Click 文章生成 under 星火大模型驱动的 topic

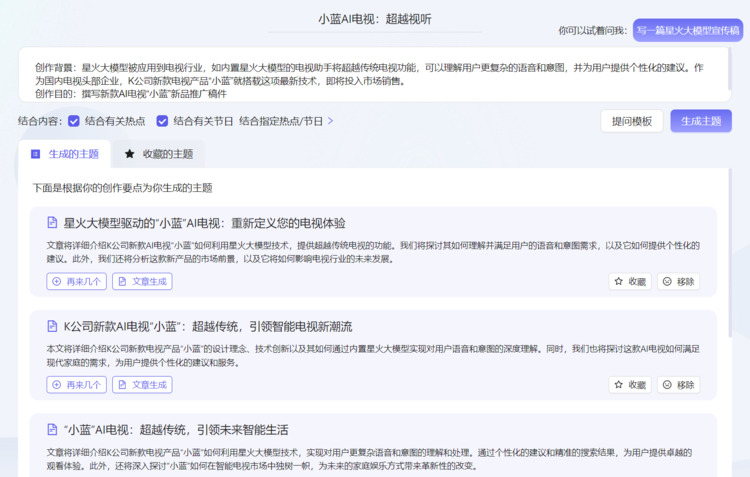142,281
